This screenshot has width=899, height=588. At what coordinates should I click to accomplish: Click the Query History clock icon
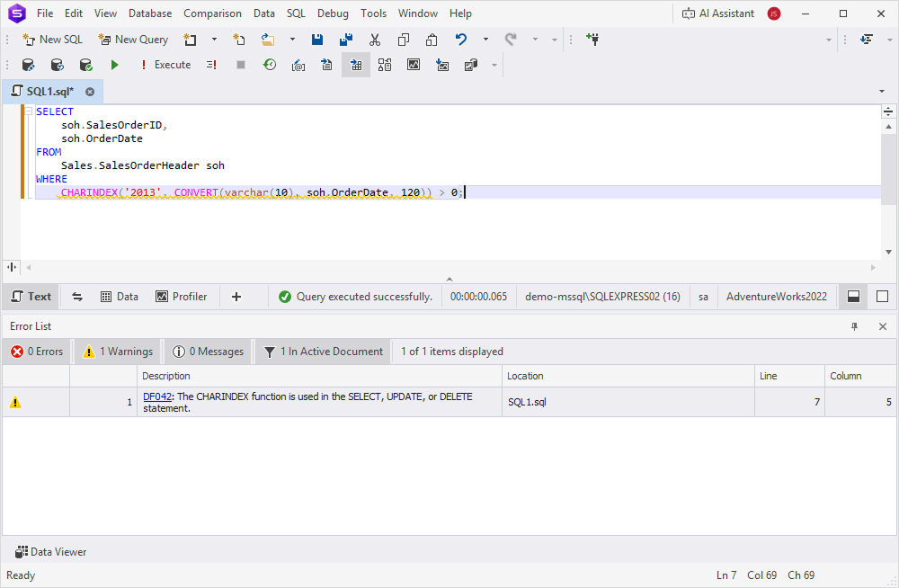[269, 64]
